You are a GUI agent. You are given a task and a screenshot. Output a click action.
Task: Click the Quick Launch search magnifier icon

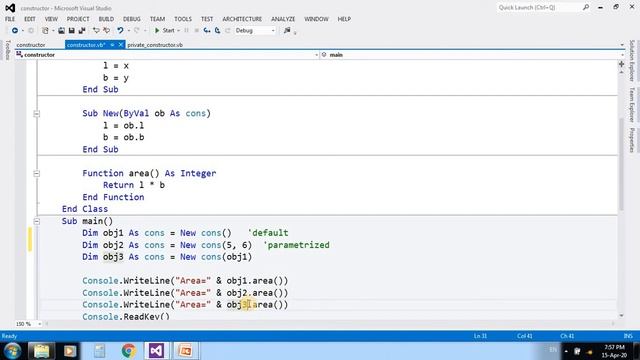[586, 7]
